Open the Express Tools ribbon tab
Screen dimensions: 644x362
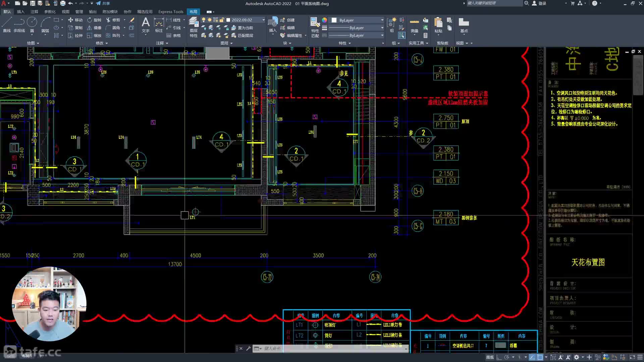171,12
